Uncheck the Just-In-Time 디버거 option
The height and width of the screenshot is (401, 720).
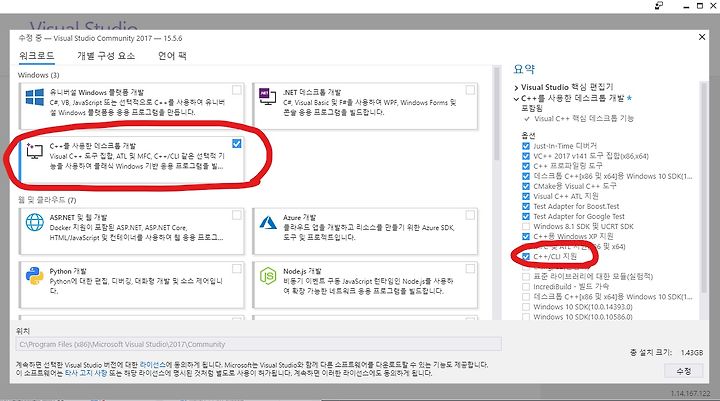click(x=526, y=146)
